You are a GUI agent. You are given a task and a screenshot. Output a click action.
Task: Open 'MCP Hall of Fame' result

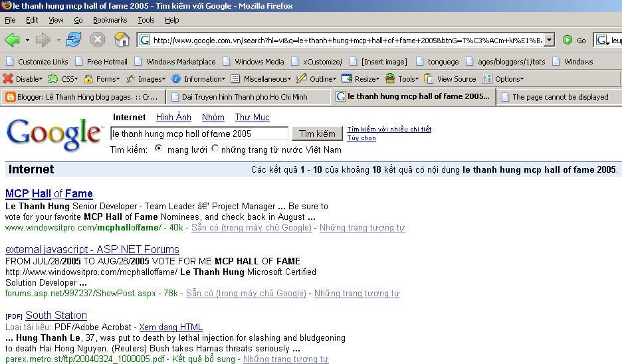49,193
